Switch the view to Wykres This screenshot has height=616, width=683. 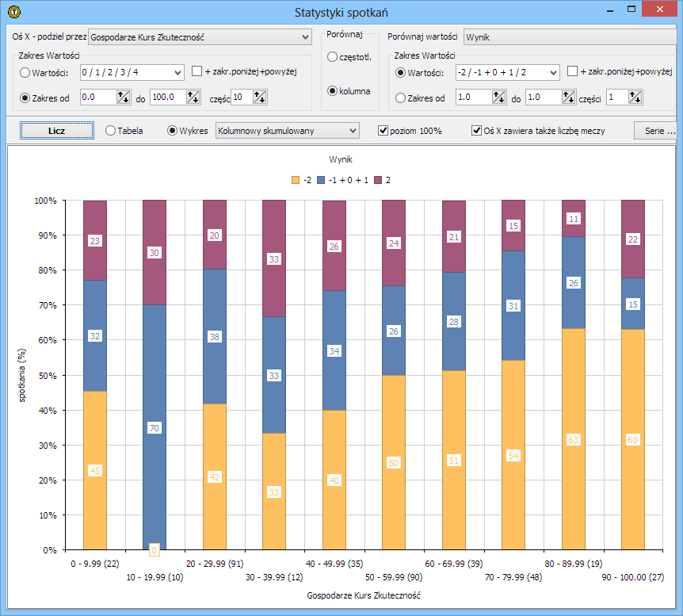(173, 130)
